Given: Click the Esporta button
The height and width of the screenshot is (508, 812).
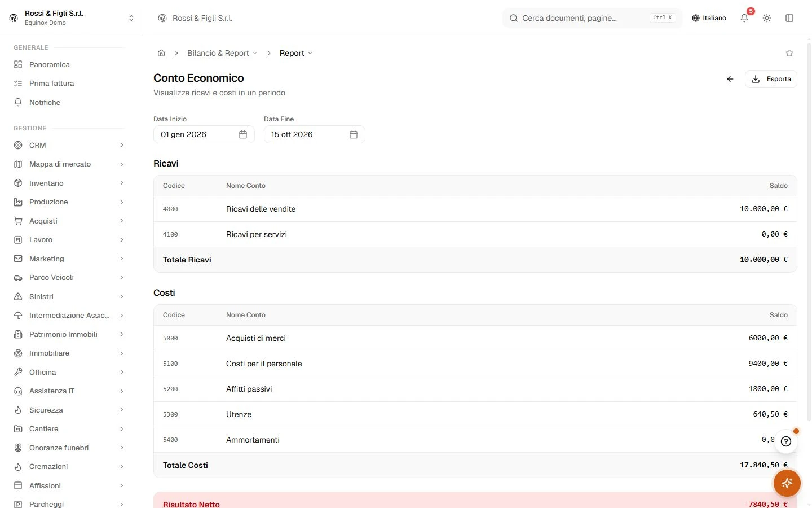Looking at the screenshot, I should (x=771, y=79).
